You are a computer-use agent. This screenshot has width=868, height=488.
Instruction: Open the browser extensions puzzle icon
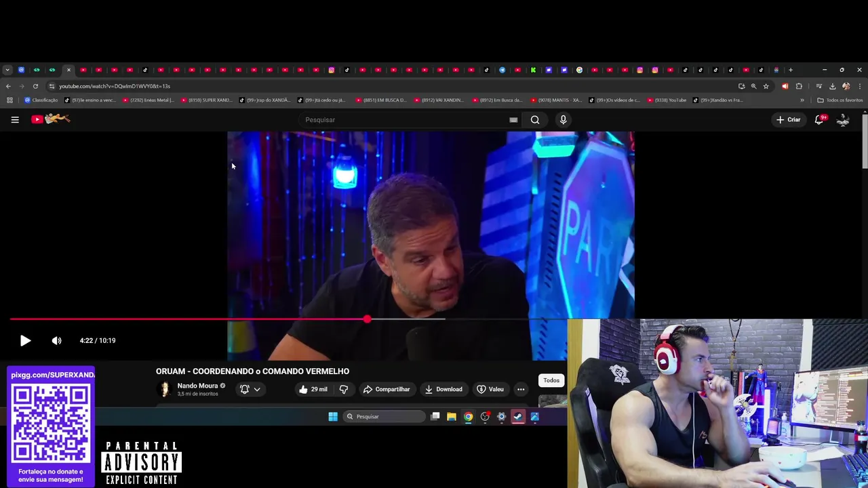(799, 86)
